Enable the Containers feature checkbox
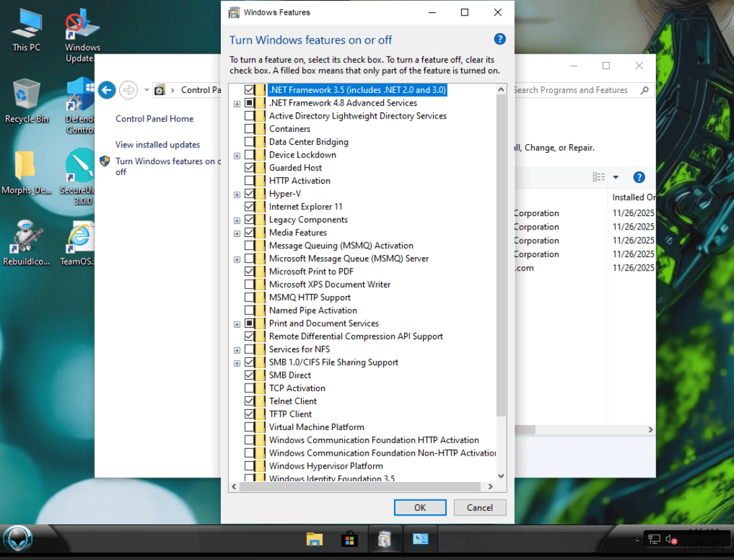Image resolution: width=734 pixels, height=560 pixels. coord(250,129)
